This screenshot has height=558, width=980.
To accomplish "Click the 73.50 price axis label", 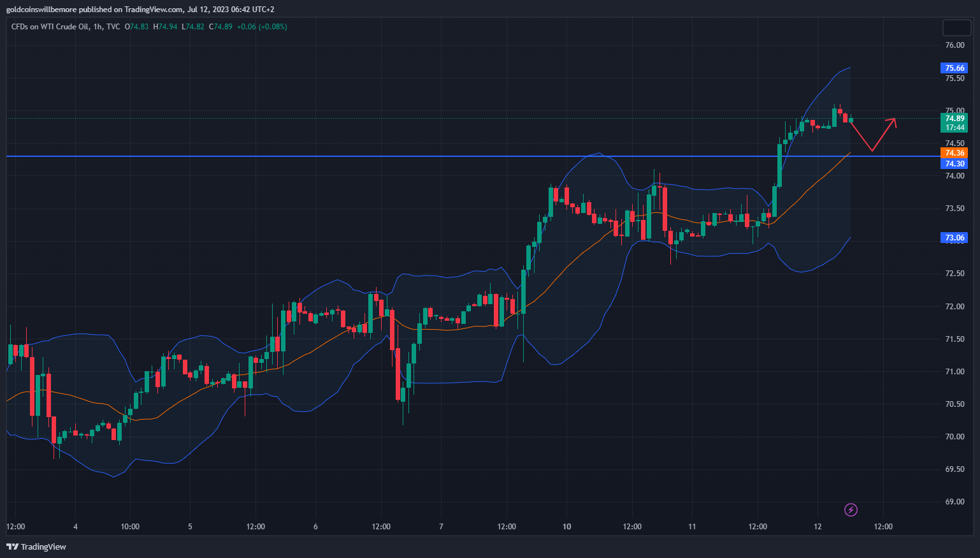I will click(955, 209).
